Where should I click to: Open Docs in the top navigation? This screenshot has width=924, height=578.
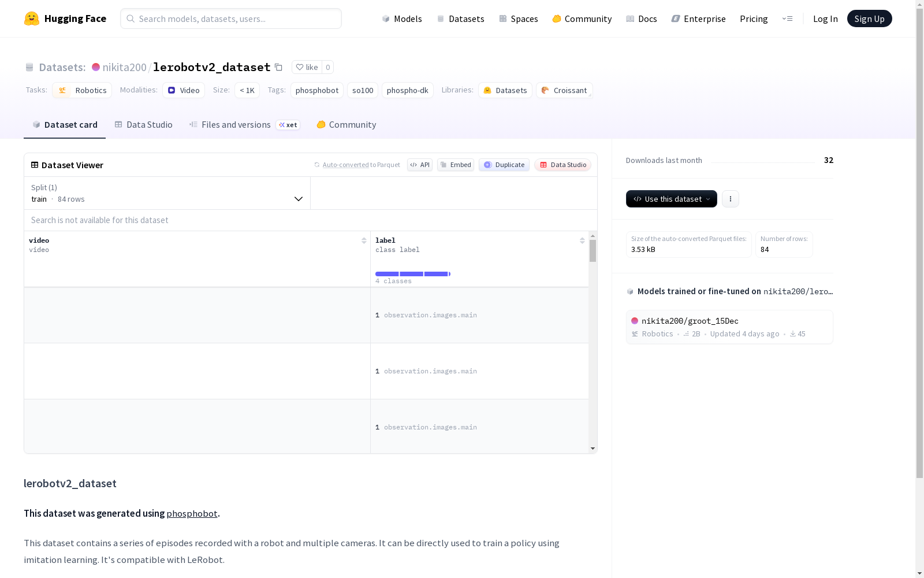click(x=642, y=18)
